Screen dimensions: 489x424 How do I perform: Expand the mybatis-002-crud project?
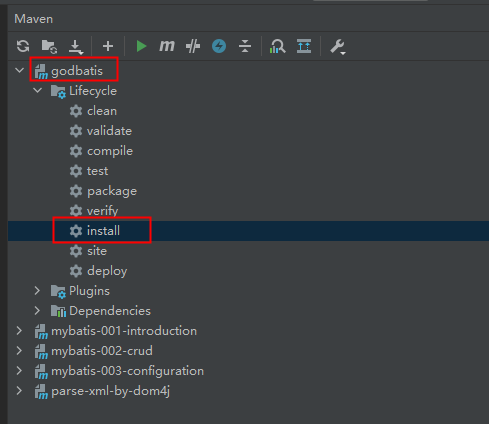point(19,351)
